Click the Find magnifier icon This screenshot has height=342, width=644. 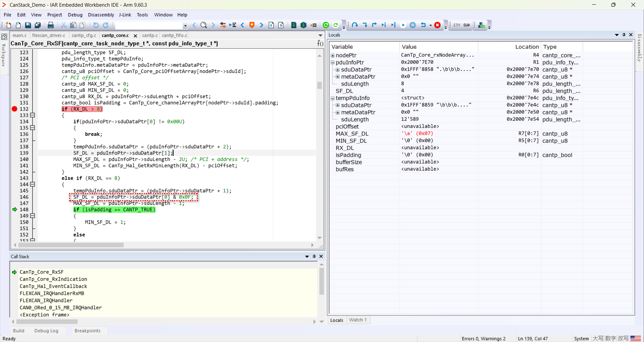point(204,25)
